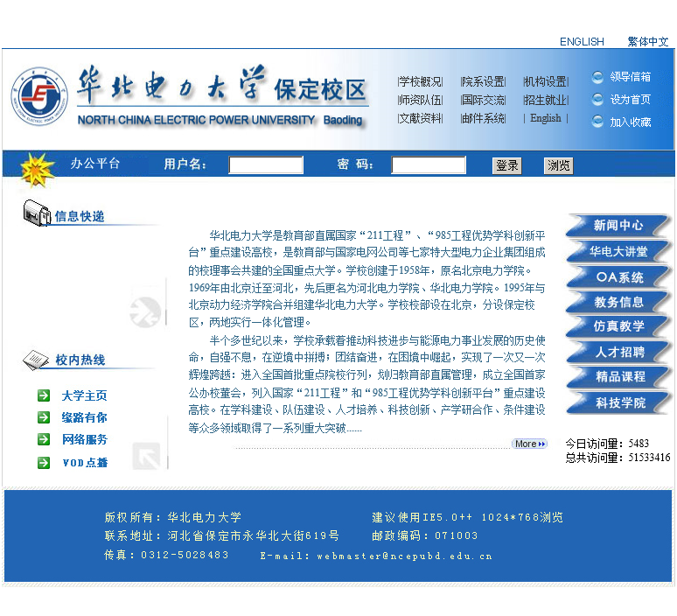Click 邮政编码 071003 footer text
Screen dimensions: 677x616
(425, 535)
